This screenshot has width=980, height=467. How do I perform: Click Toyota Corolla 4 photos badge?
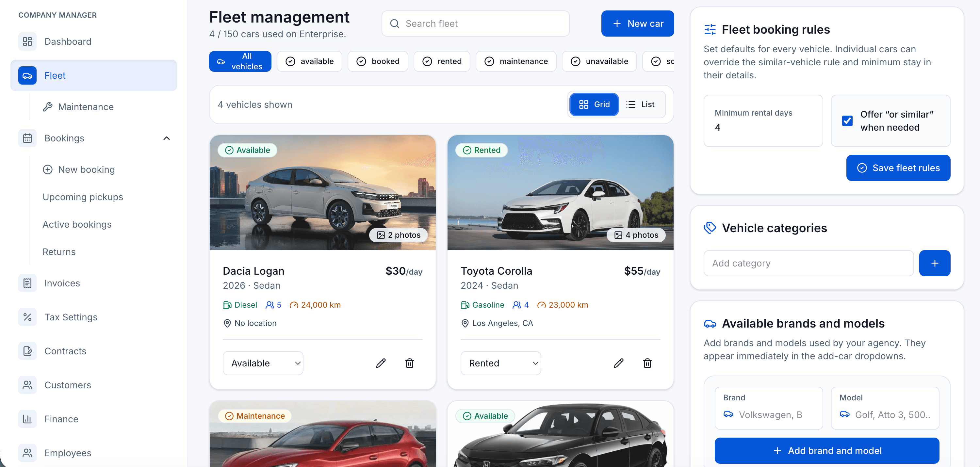click(636, 235)
